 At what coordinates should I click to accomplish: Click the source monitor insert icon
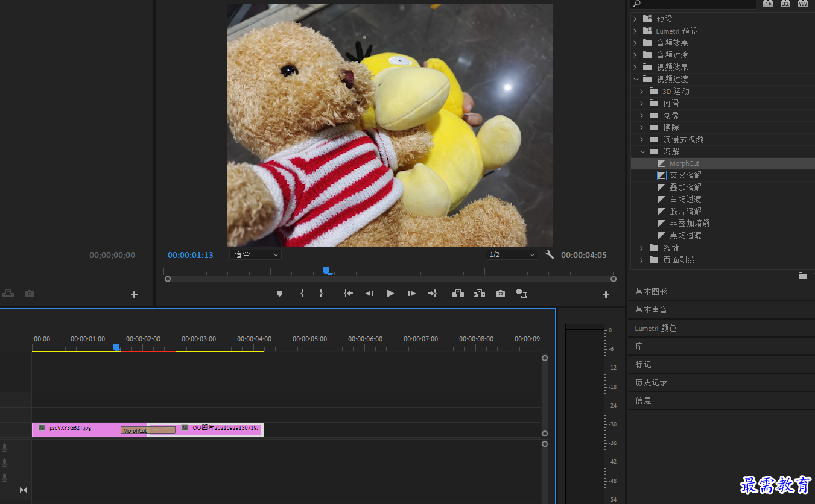[8, 294]
